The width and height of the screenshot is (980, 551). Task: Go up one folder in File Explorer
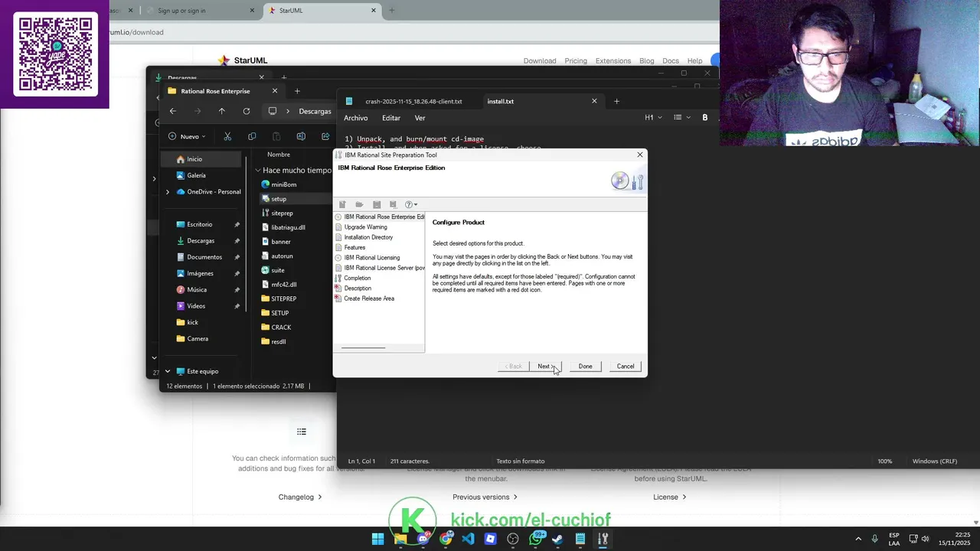(222, 111)
